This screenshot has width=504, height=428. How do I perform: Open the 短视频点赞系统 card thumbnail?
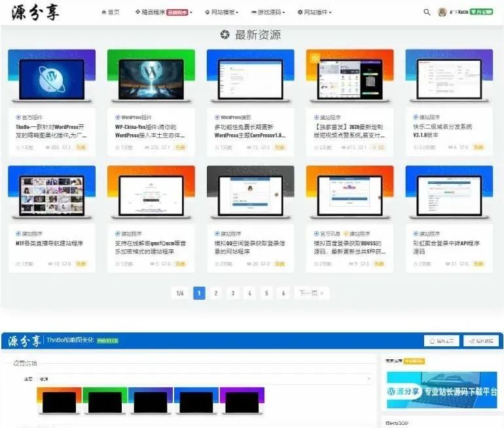click(x=350, y=77)
